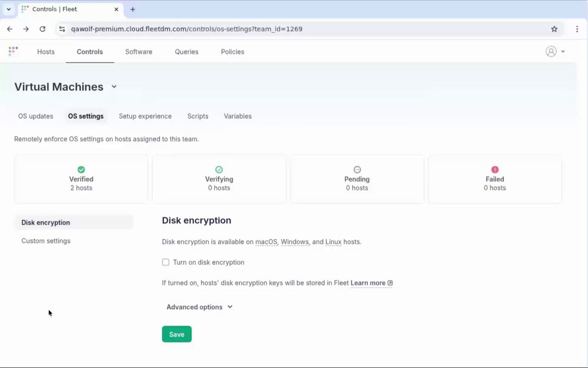This screenshot has height=368, width=588.
Task: Open the Scripts tab
Action: [x=198, y=116]
